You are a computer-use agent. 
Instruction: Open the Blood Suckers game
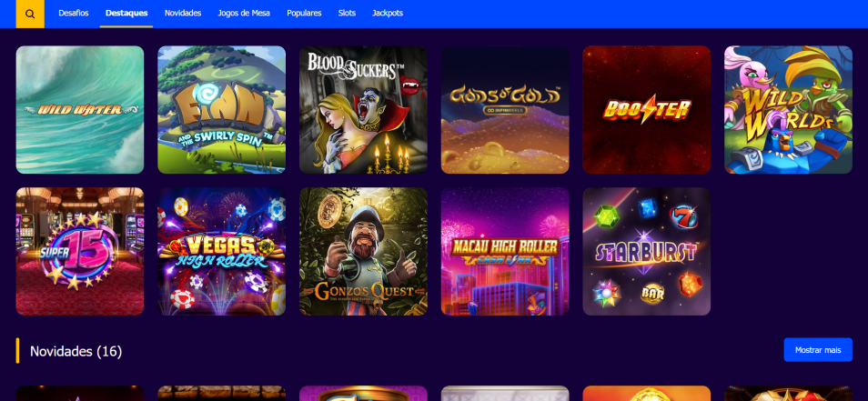click(x=363, y=109)
